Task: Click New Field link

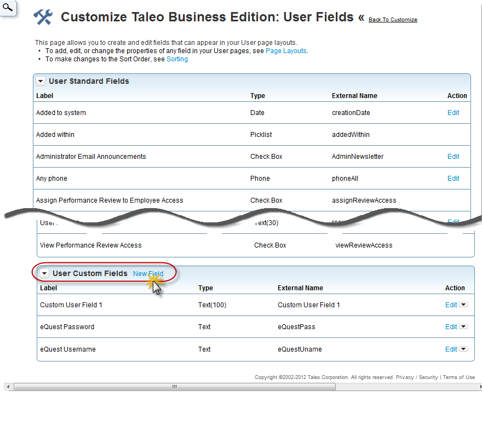Action: pos(148,273)
